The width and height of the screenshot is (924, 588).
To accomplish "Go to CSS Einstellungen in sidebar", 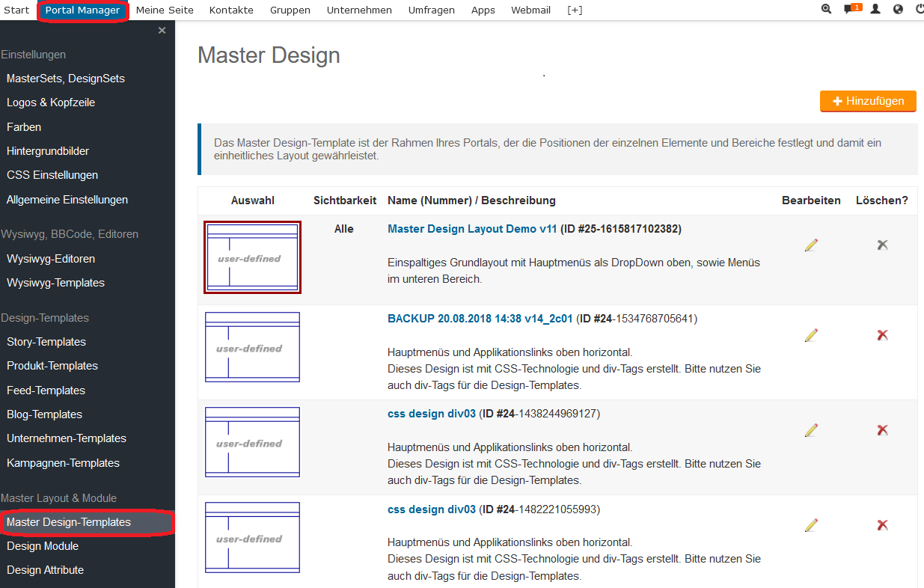I will click(52, 175).
